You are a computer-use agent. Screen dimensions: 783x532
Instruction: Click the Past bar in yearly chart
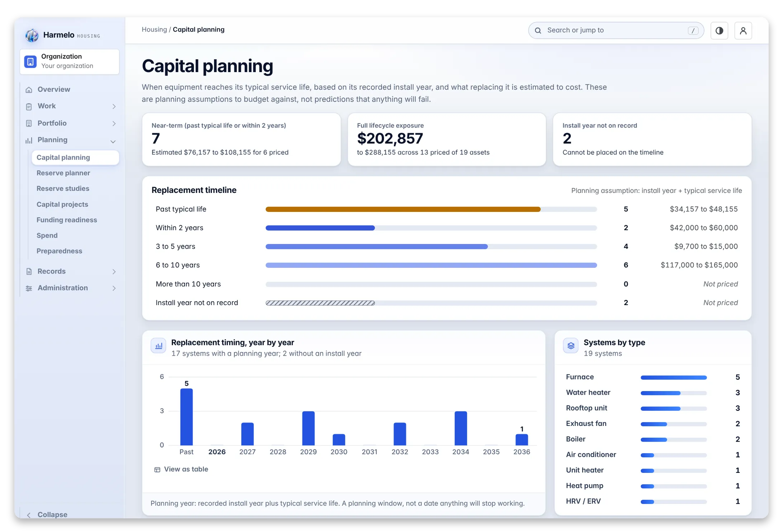186,417
